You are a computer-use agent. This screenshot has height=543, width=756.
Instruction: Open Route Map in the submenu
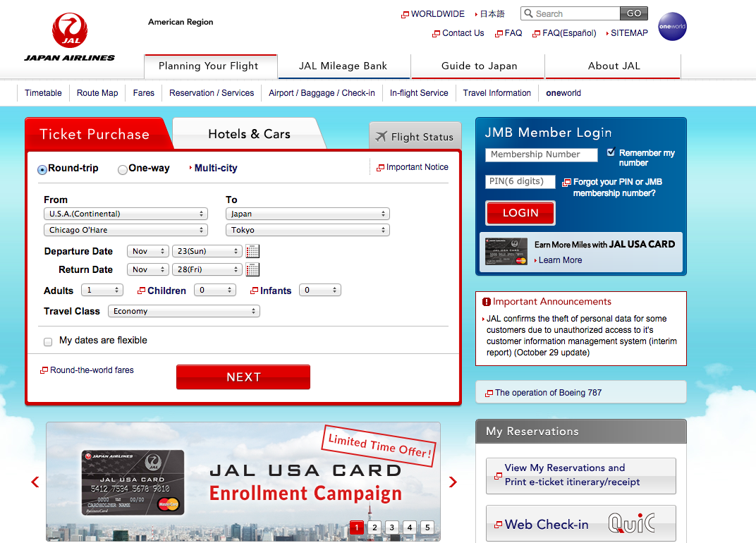click(x=97, y=93)
